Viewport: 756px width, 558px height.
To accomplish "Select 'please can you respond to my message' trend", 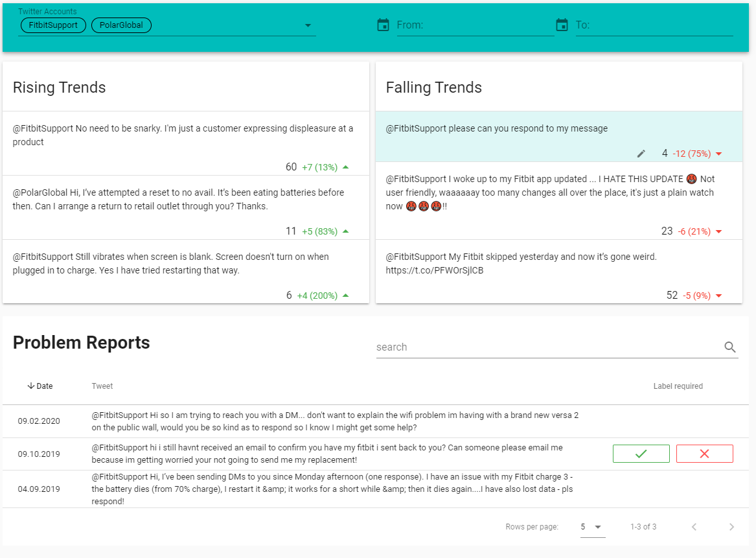I will pyautogui.click(x=559, y=137).
